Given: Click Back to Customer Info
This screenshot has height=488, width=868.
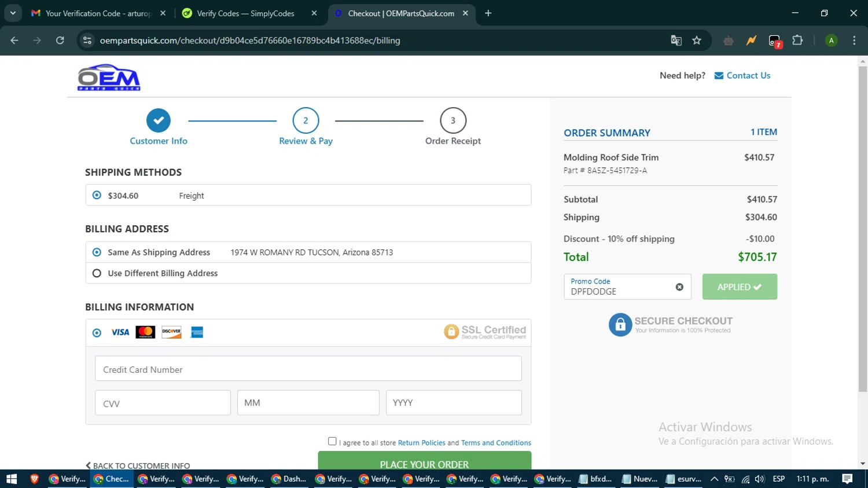Looking at the screenshot, I should 138,465.
